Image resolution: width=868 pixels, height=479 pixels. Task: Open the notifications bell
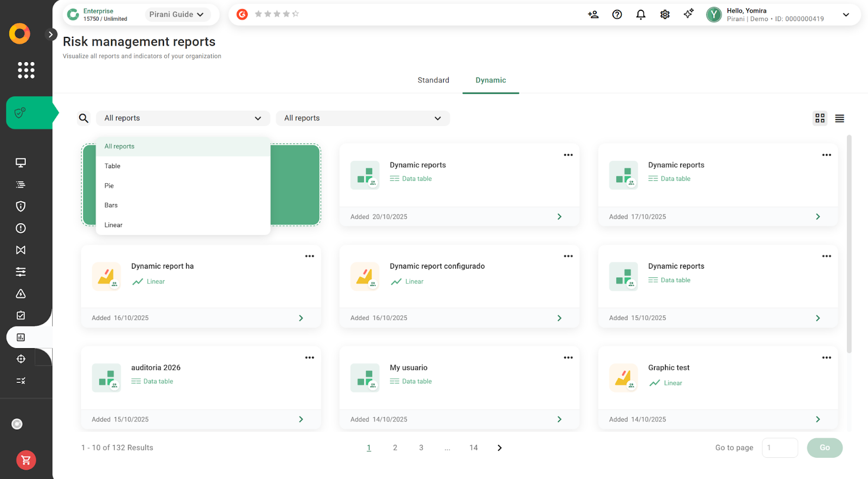coord(641,15)
